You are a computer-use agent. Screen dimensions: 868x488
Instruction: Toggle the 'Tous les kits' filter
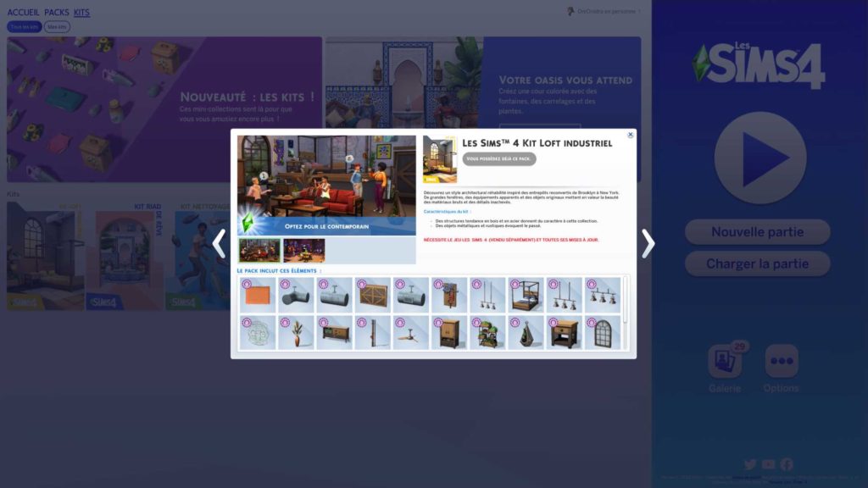pos(25,26)
